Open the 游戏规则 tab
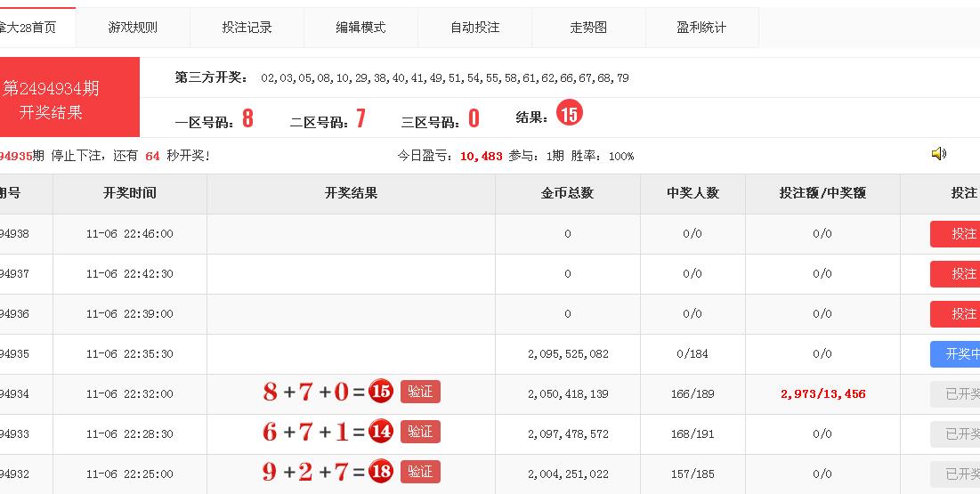This screenshot has width=980, height=494. [133, 28]
